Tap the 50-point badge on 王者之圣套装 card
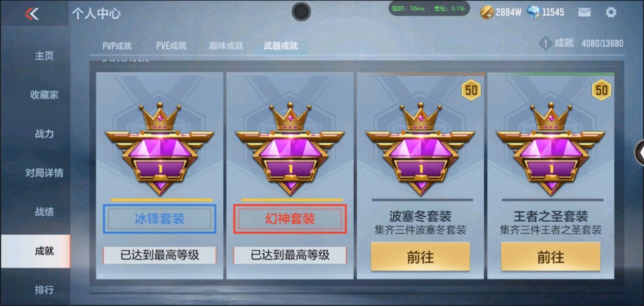 [601, 90]
